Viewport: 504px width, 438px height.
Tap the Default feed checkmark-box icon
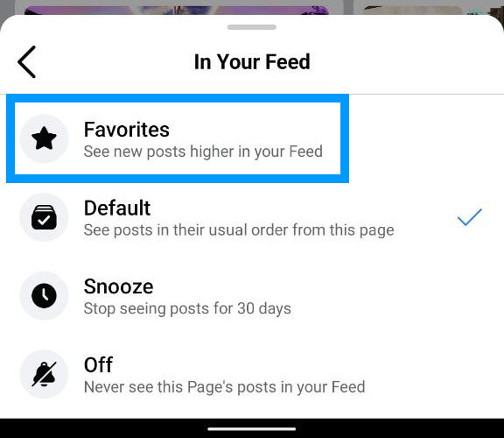point(44,217)
